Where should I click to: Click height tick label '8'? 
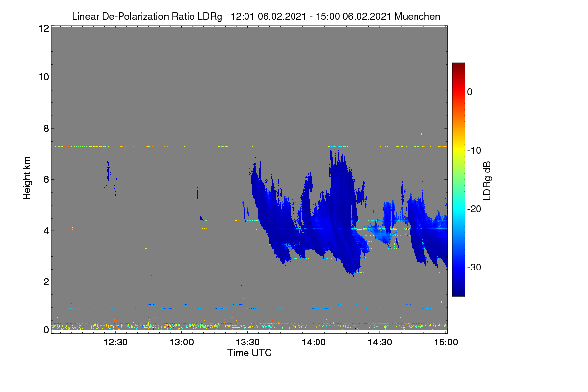(45, 128)
